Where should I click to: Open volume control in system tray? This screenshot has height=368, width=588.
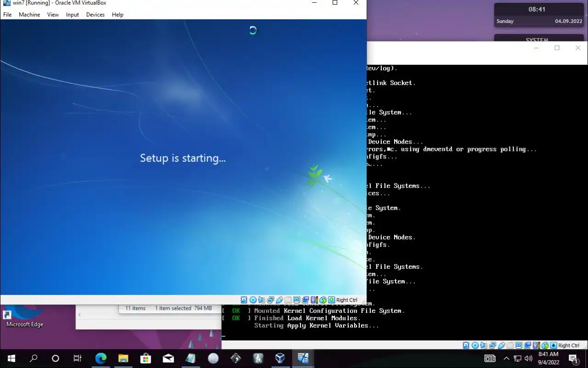[x=528, y=358]
